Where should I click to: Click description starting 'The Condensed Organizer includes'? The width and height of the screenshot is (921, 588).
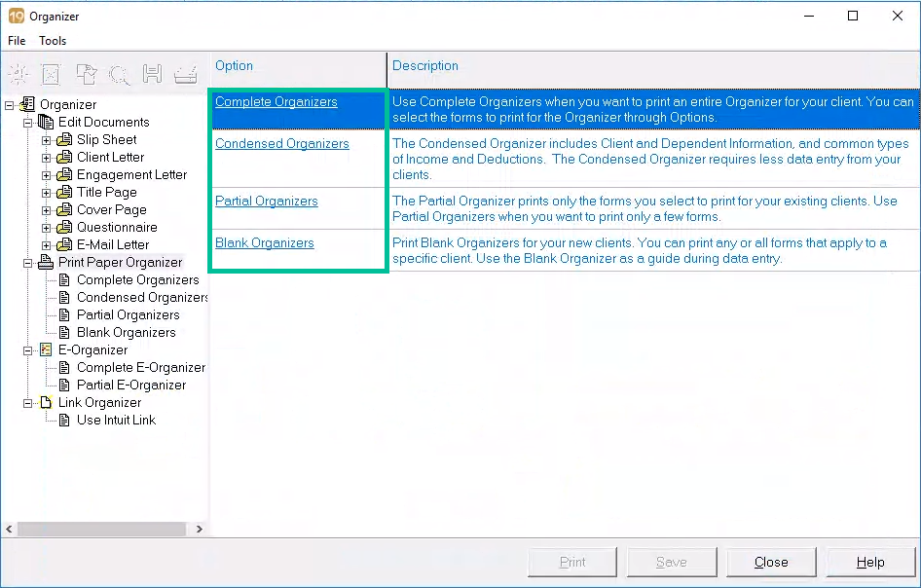pyautogui.click(x=650, y=159)
